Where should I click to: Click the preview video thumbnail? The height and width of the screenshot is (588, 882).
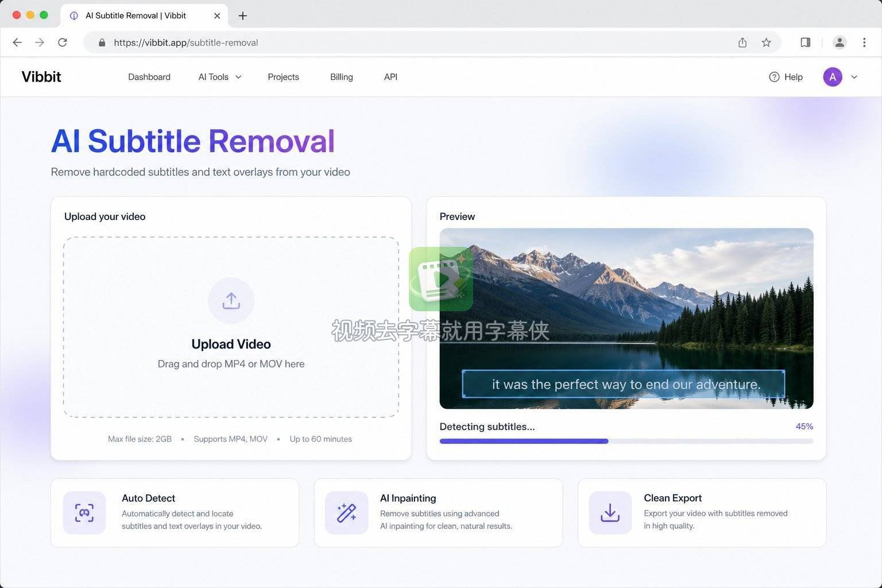[x=626, y=319]
